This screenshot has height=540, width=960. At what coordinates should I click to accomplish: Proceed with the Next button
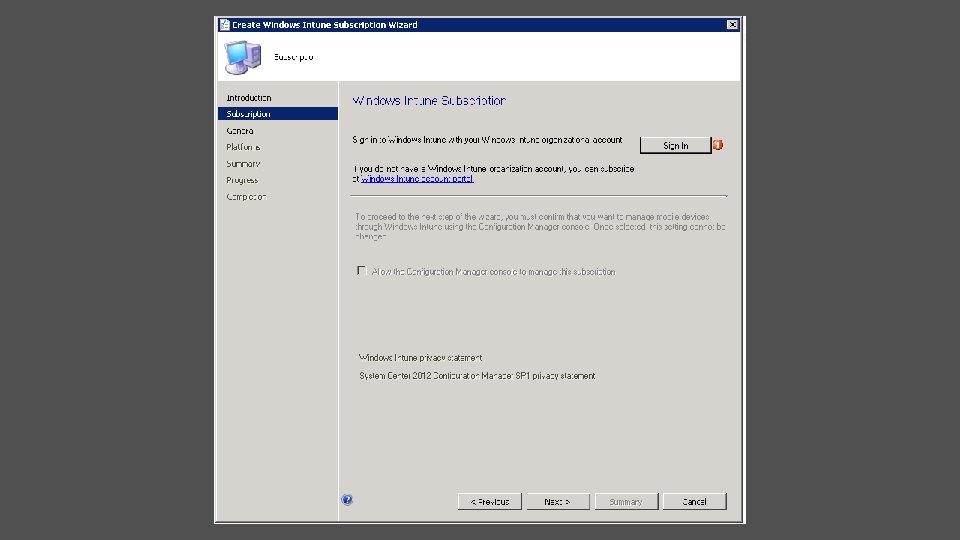pos(558,501)
